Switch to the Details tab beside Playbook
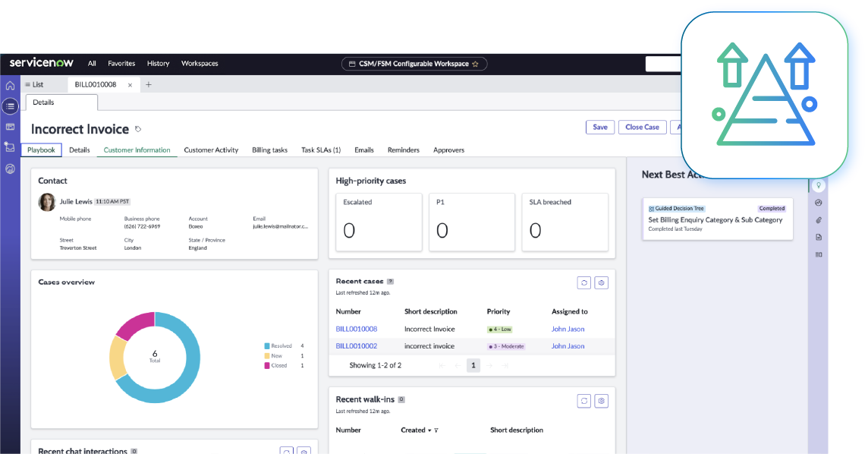This screenshot has width=868, height=454. coord(79,150)
